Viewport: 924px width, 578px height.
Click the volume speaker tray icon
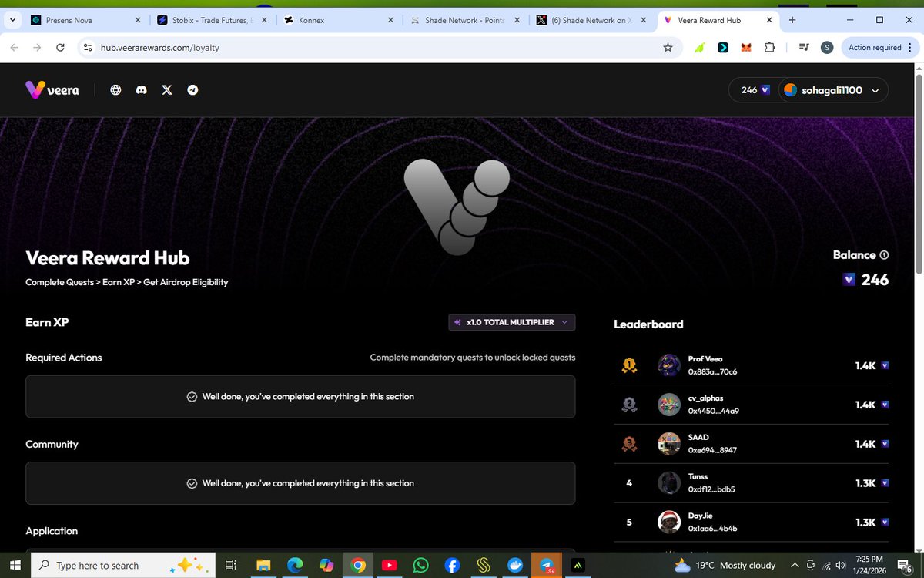click(x=839, y=565)
